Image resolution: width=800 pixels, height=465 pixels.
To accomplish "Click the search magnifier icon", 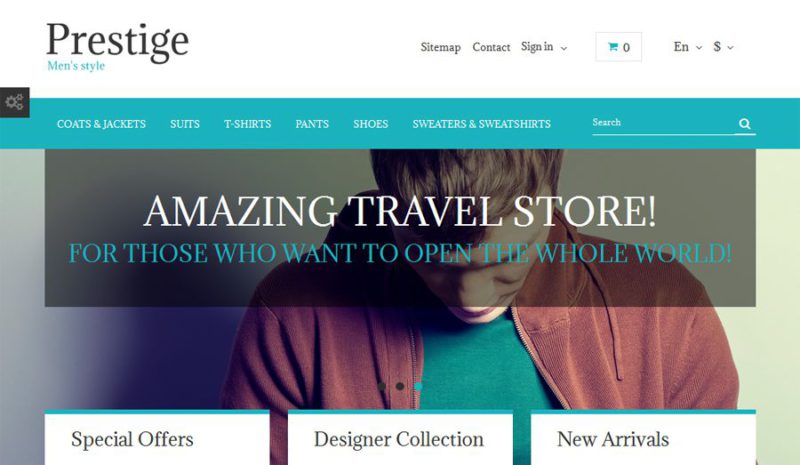I will (744, 124).
